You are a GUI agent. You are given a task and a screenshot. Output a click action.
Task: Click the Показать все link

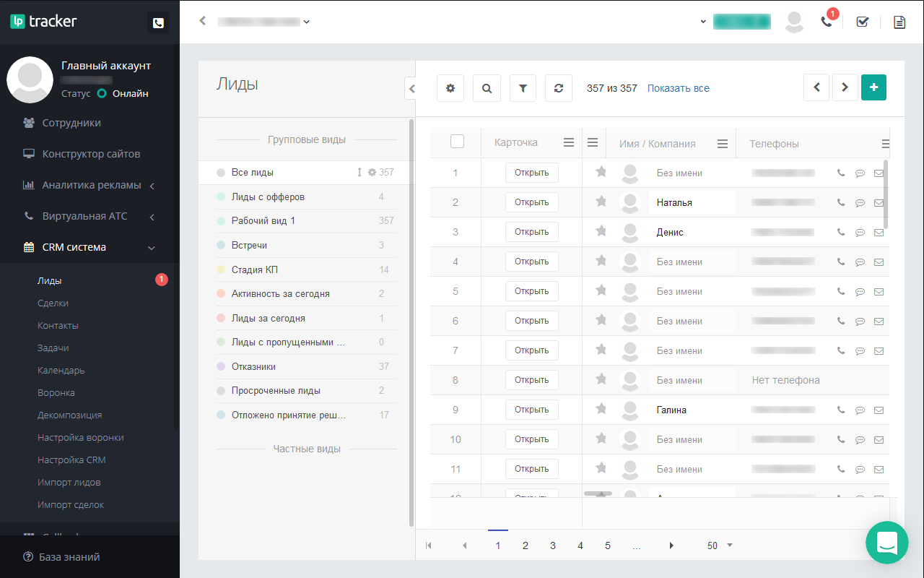pyautogui.click(x=678, y=88)
